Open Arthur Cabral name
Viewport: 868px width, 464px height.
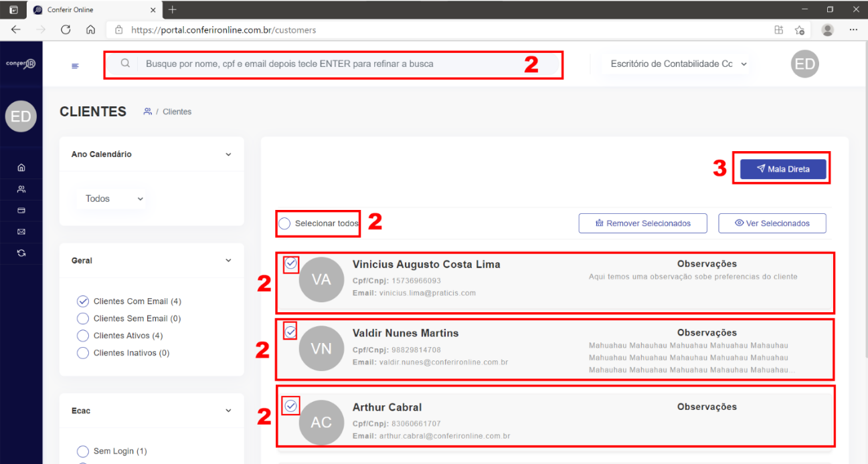pos(387,407)
